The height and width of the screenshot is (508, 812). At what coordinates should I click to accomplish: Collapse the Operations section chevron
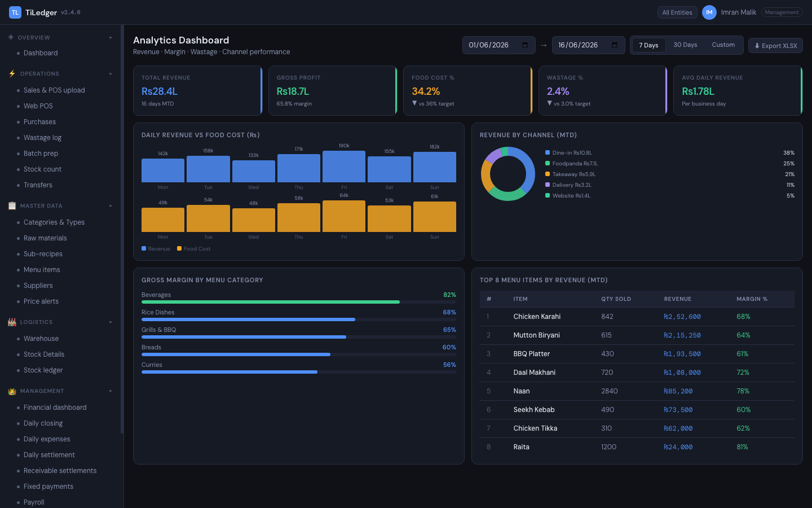coord(111,74)
